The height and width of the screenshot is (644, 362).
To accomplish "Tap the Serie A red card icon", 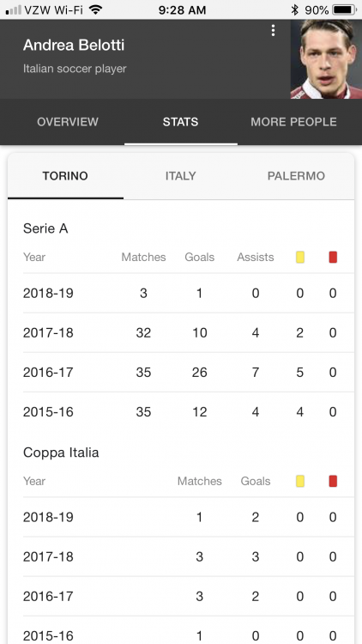I will coord(333,258).
